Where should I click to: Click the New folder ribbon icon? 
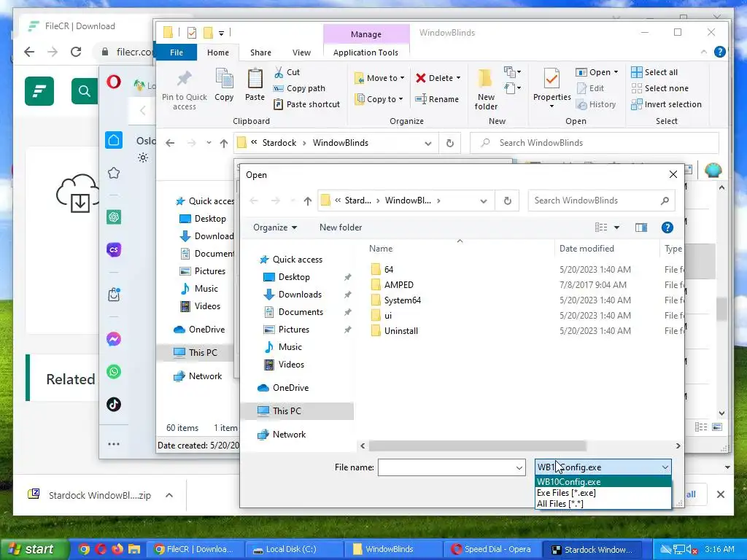pos(485,79)
